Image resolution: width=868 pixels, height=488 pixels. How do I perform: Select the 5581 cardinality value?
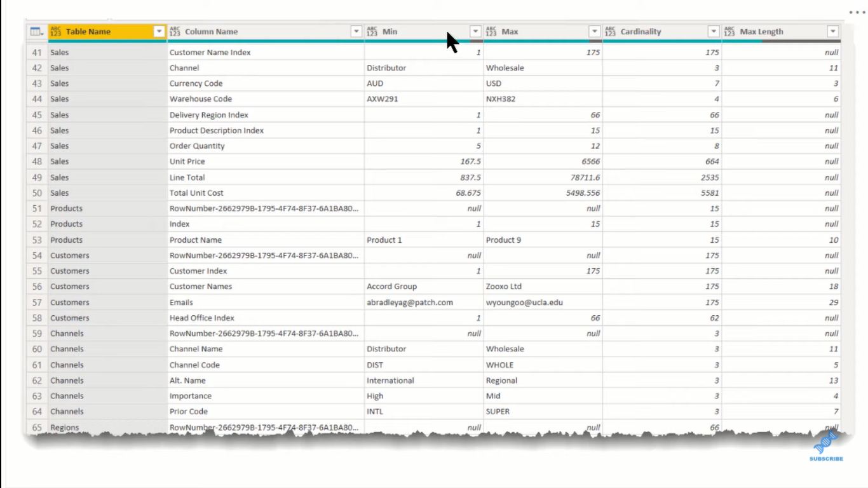662,193
